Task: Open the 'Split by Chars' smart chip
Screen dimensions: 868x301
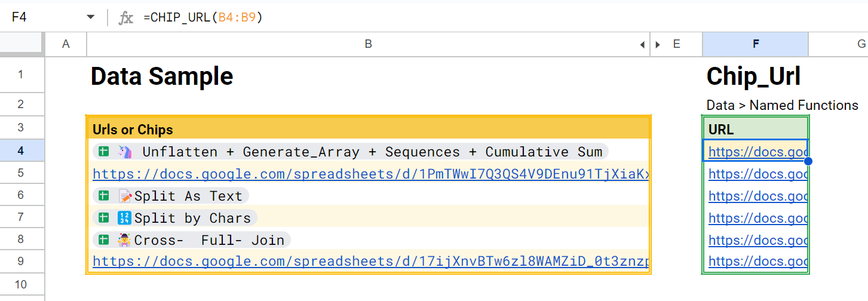Action: [175, 218]
